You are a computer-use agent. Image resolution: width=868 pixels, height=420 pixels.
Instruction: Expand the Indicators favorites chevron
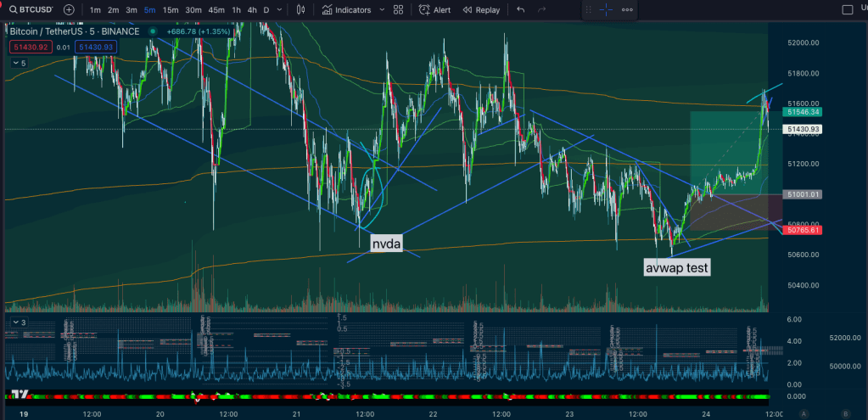pyautogui.click(x=379, y=10)
